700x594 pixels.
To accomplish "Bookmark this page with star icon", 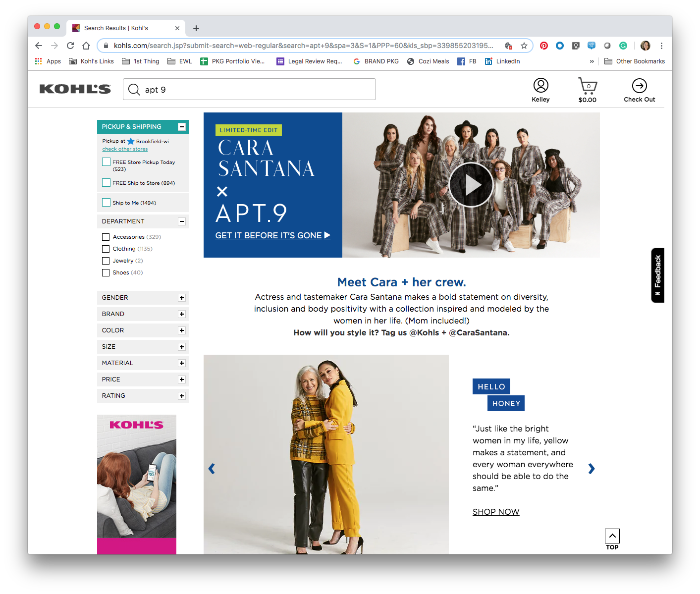I will coord(524,46).
